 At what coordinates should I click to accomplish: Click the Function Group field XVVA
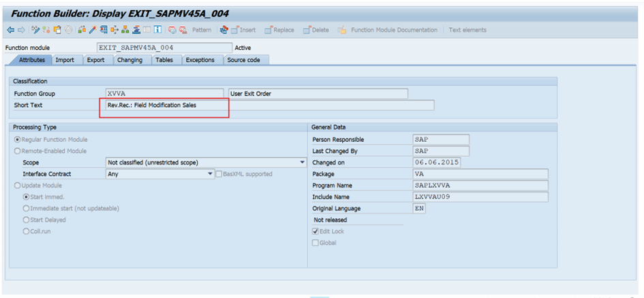tap(164, 93)
